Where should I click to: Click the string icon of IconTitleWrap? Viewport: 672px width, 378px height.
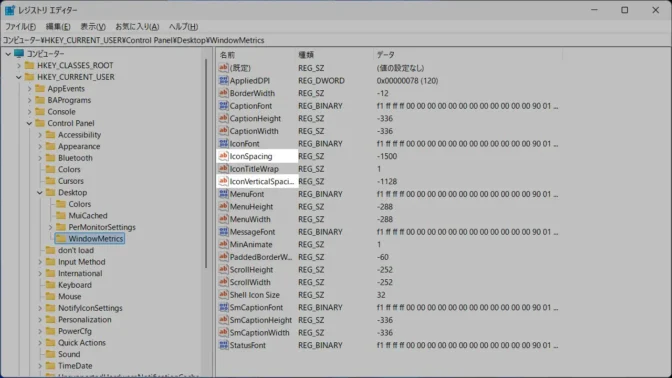coord(223,169)
